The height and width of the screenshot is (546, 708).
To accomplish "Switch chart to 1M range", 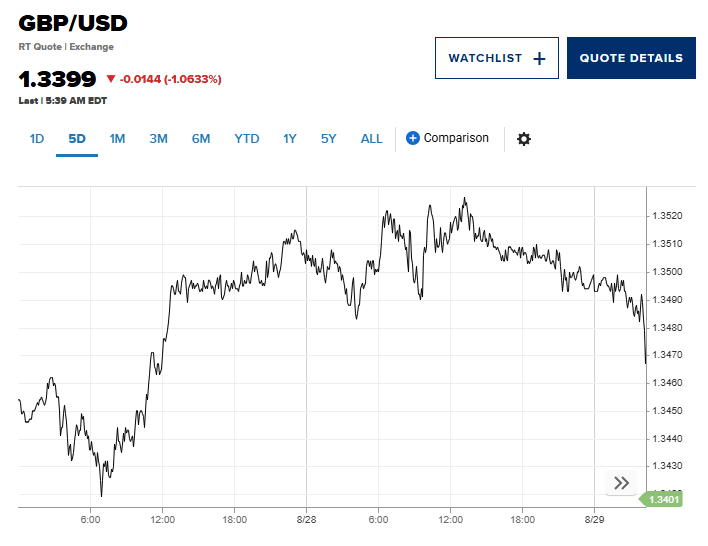I will click(x=117, y=139).
